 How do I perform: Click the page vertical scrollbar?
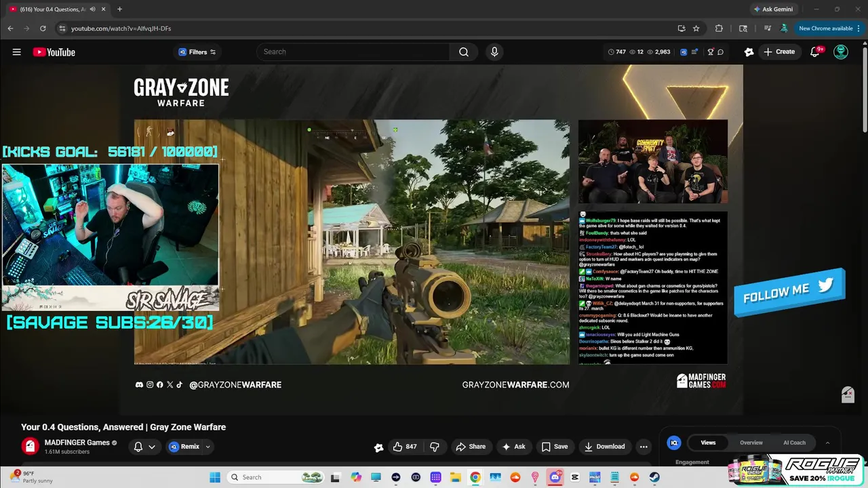pos(865,88)
